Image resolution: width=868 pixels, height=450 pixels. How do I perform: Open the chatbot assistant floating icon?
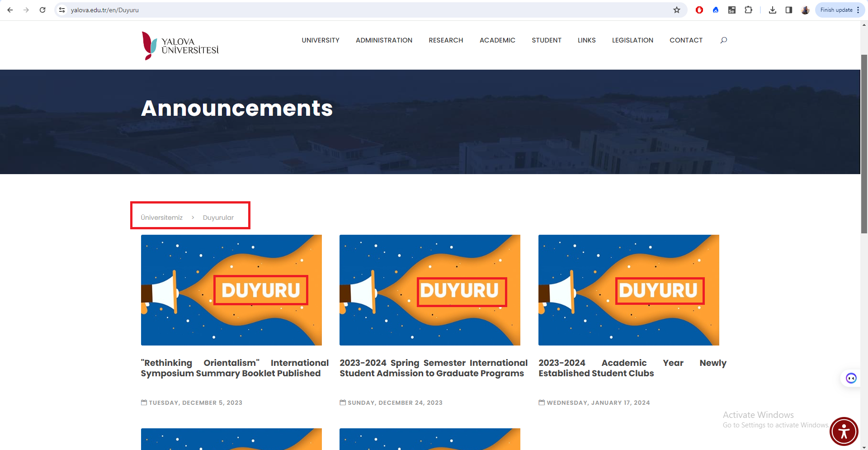851,378
